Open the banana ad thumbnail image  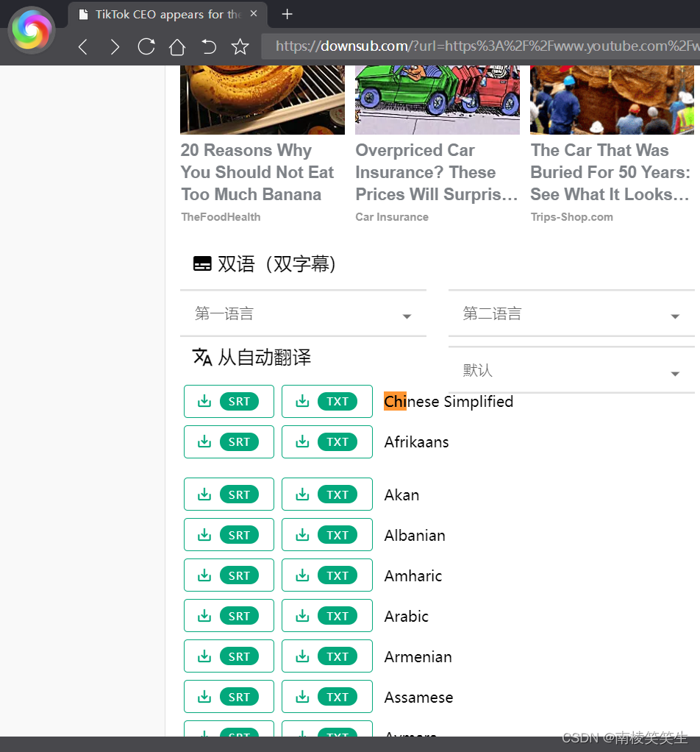click(x=262, y=100)
